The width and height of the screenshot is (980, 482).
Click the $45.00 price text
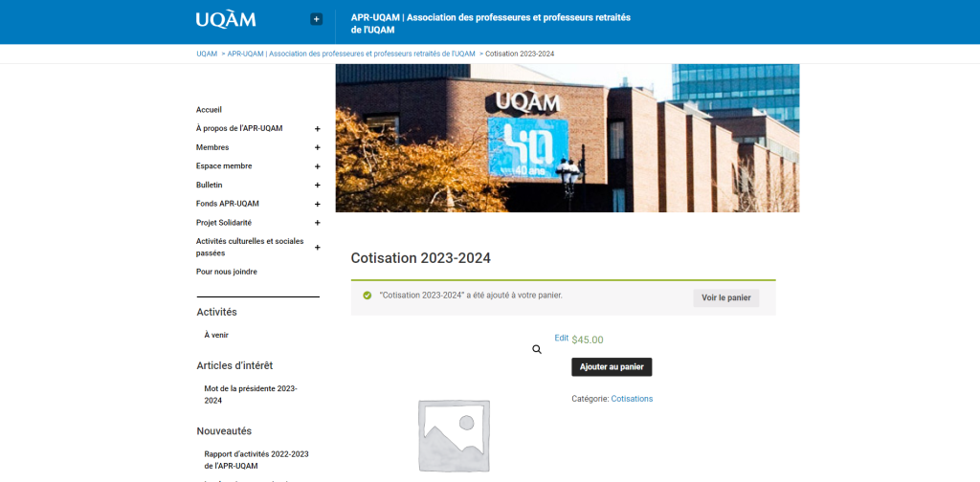588,340
